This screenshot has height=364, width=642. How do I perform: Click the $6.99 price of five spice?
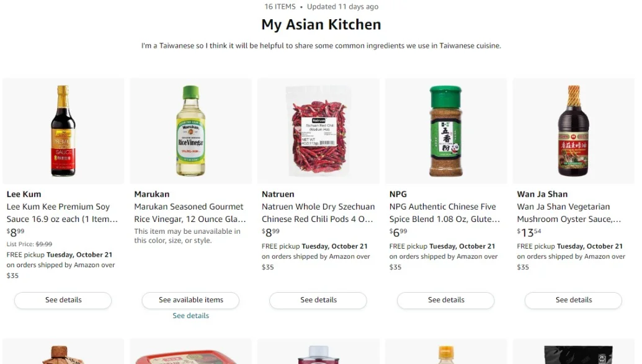point(398,233)
